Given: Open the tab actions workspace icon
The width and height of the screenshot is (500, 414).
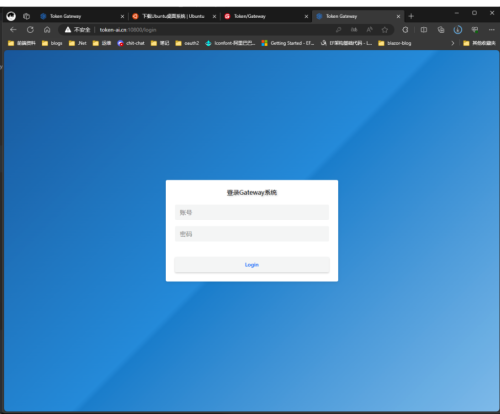Looking at the screenshot, I should (26, 16).
